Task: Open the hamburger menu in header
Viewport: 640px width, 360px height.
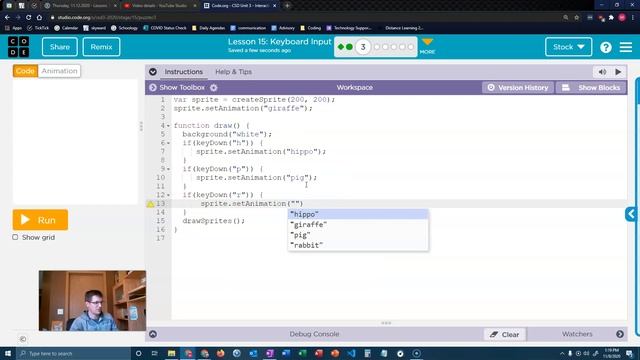Action: [x=626, y=47]
